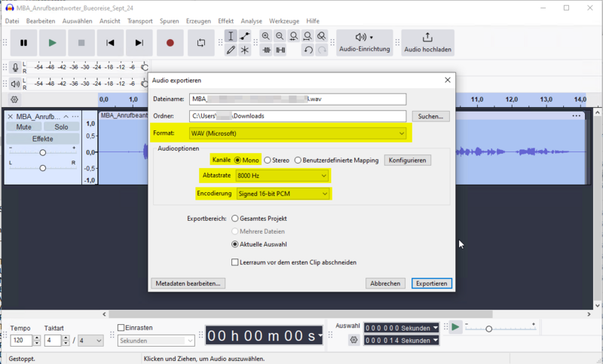The width and height of the screenshot is (603, 364).
Task: Click the playback meter speaker icon
Action: point(15,84)
